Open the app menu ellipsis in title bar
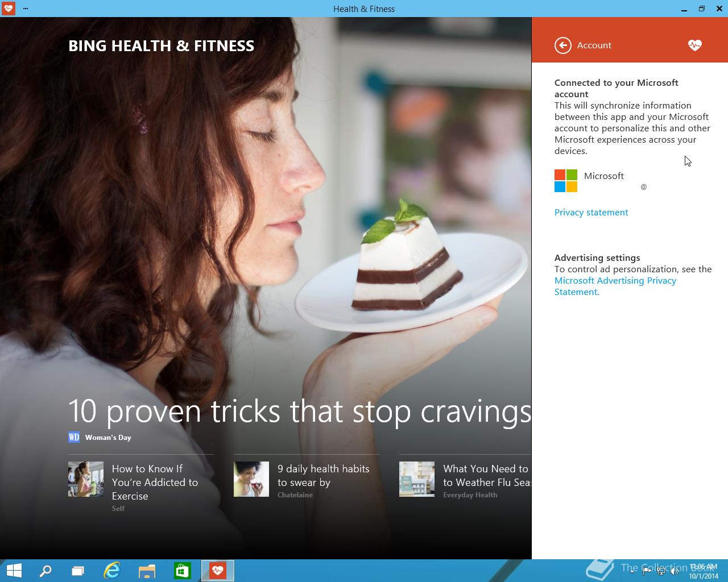The image size is (728, 582). tap(26, 9)
